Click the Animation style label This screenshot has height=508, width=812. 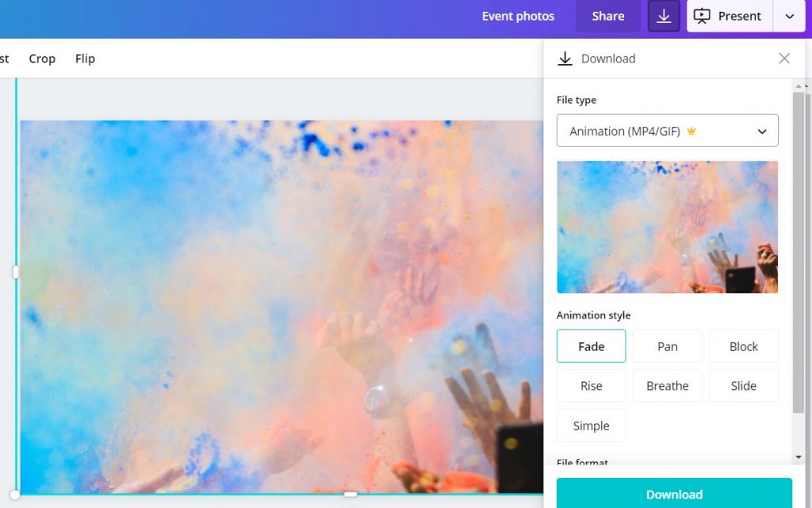click(x=593, y=315)
